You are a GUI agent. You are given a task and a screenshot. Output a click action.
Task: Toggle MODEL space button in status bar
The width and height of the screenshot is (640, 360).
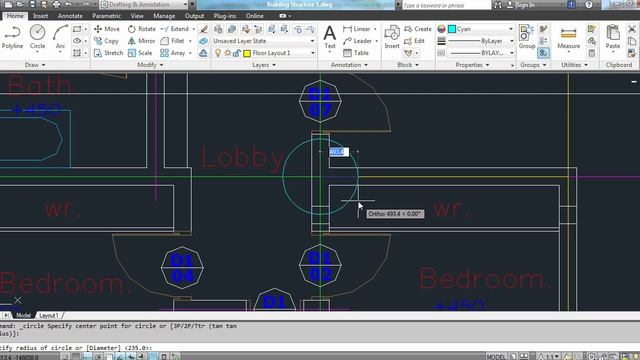point(496,357)
